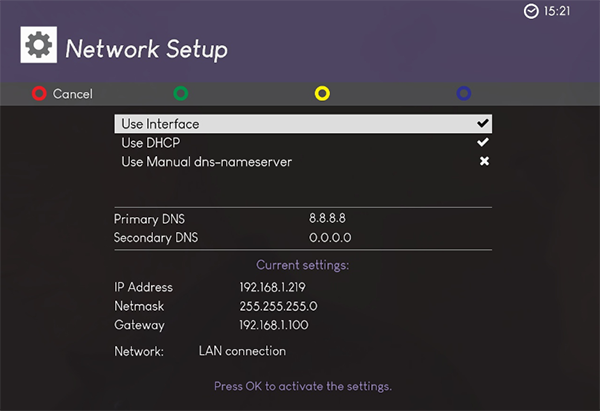600x411 pixels.
Task: Click the green circle button icon
Action: 181,93
